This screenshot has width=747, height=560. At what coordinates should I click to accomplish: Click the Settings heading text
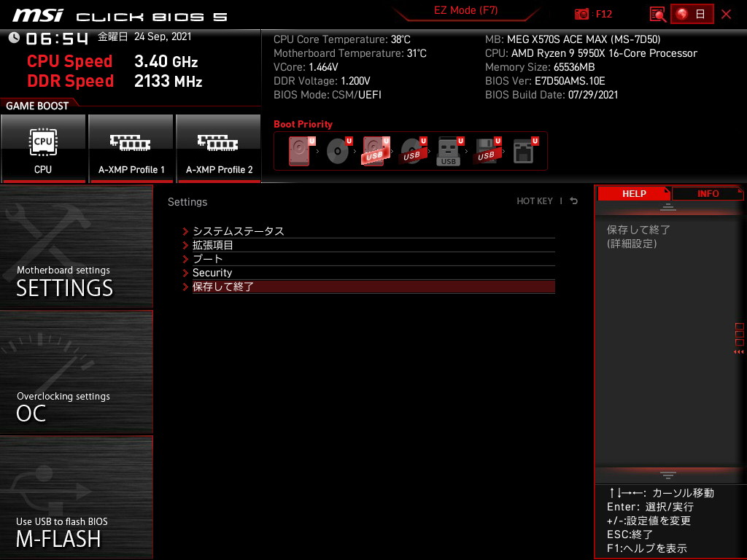pyautogui.click(x=187, y=202)
